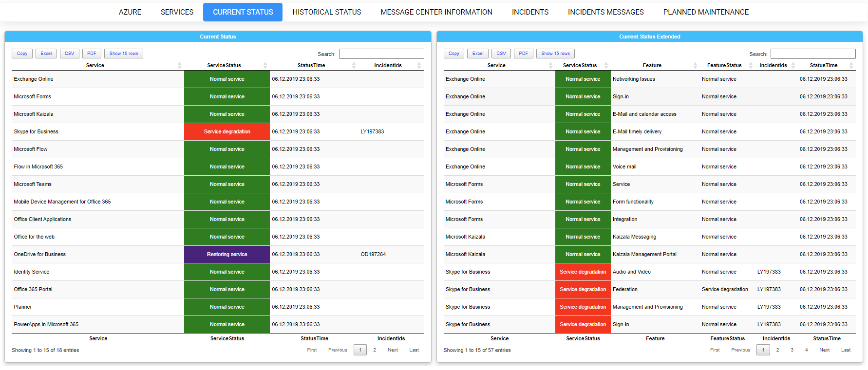Viewport: 868px width, 370px height.
Task: Sort Extended table by Feature column
Action: (652, 65)
